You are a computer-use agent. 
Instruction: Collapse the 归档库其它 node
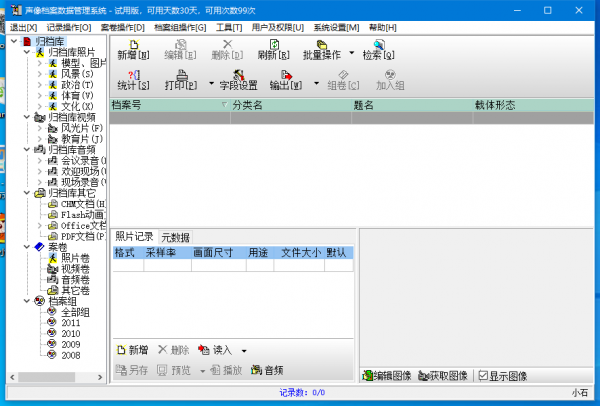27,193
